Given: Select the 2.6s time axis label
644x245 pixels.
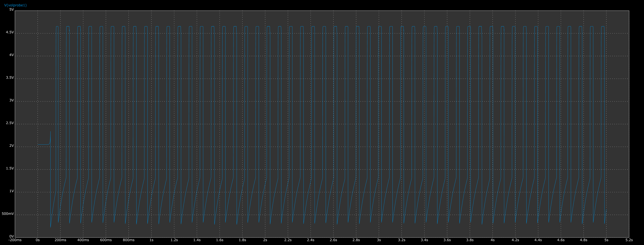Looking at the screenshot, I should pyautogui.click(x=333, y=240).
